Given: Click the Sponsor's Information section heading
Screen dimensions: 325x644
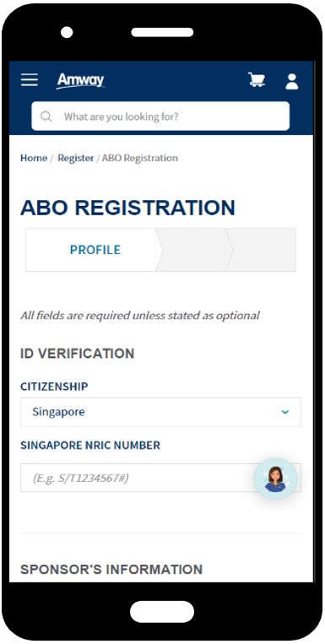Looking at the screenshot, I should click(111, 570).
